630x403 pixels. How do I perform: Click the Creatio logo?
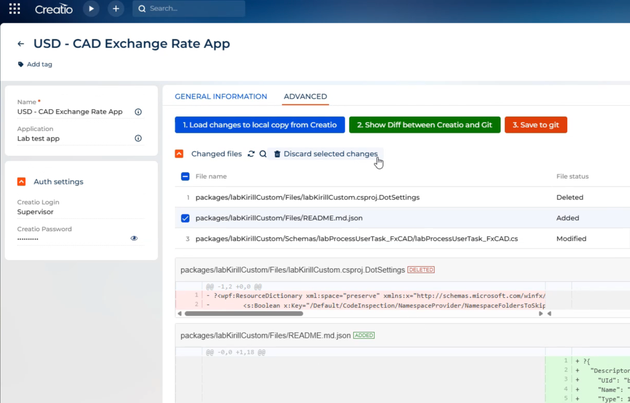pyautogui.click(x=53, y=9)
